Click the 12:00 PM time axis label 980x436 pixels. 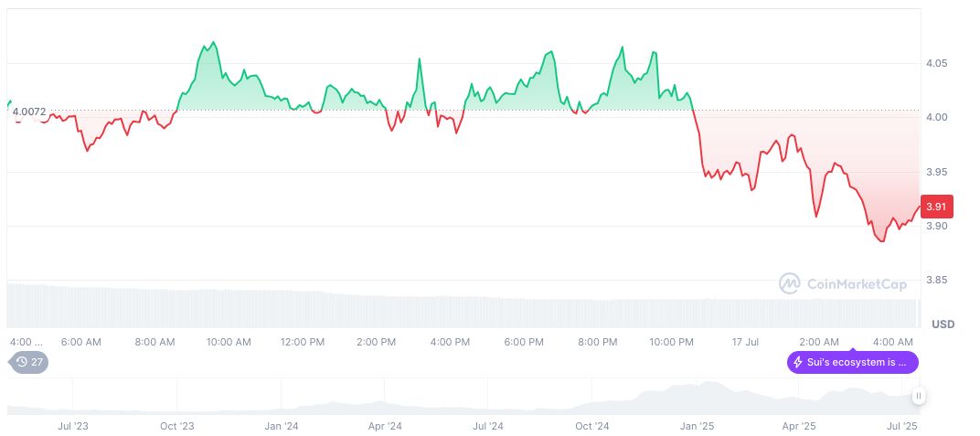tap(303, 342)
